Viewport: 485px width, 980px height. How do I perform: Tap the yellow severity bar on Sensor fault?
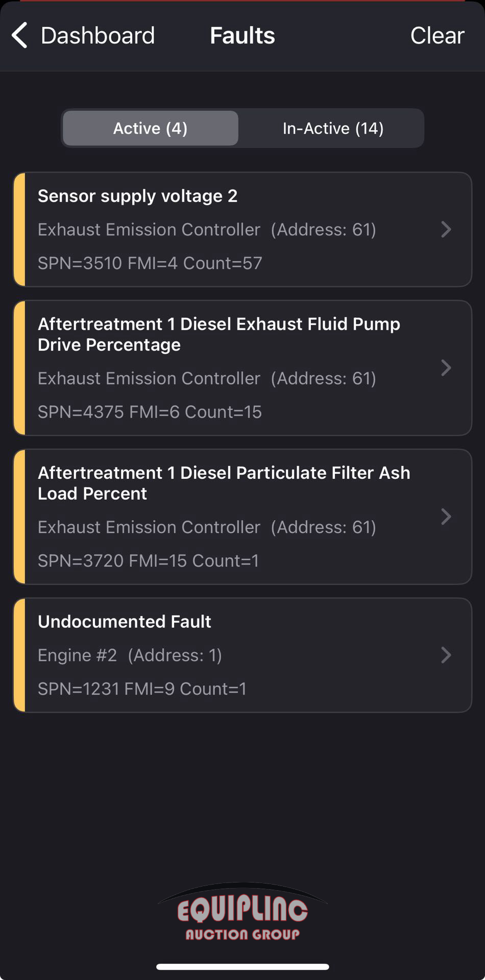[19, 229]
